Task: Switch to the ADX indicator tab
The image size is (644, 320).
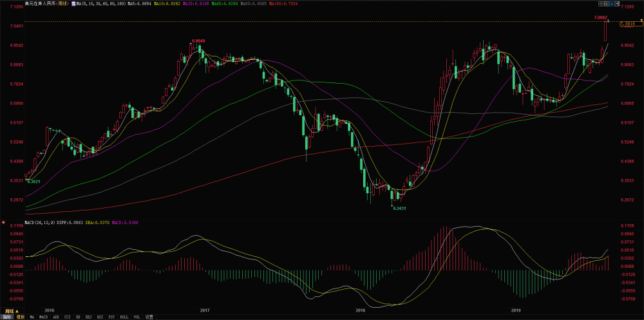Action: point(56,317)
